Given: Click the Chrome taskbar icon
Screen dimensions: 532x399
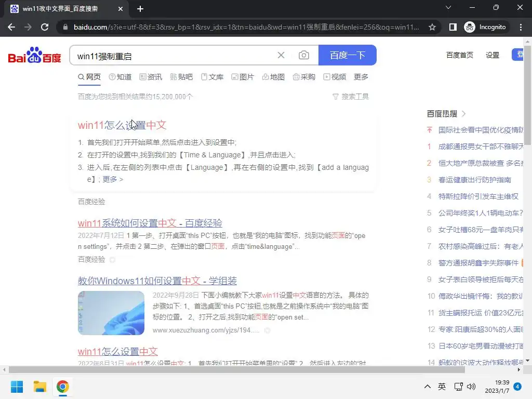Looking at the screenshot, I should 63,387.
